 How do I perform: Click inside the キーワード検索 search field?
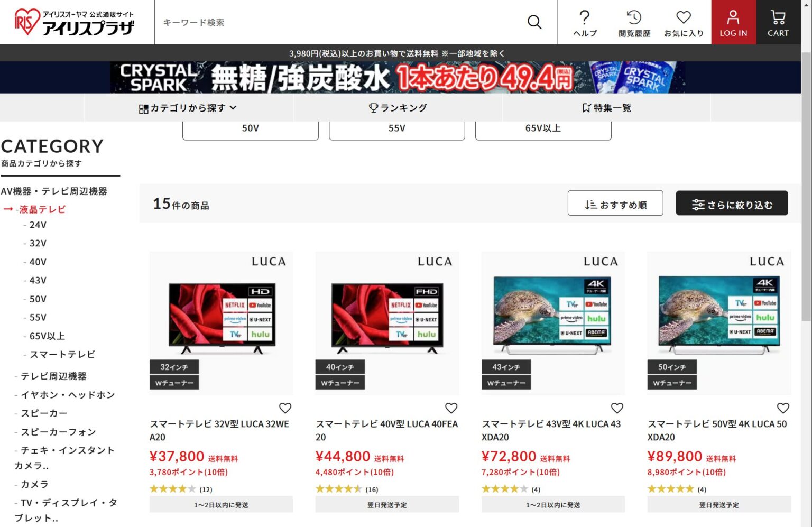(x=317, y=22)
